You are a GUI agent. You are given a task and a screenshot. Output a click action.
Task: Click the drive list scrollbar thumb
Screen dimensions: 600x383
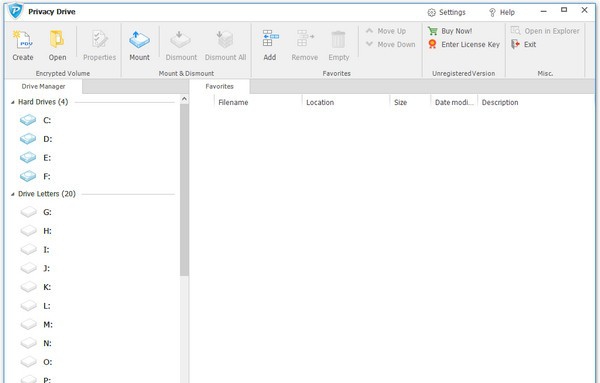pos(184,190)
